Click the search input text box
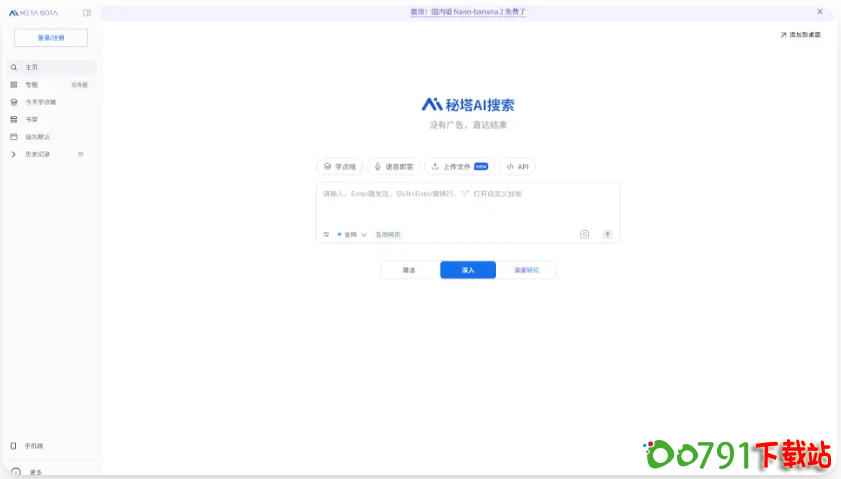Screen dimensions: 841x479 (467, 203)
